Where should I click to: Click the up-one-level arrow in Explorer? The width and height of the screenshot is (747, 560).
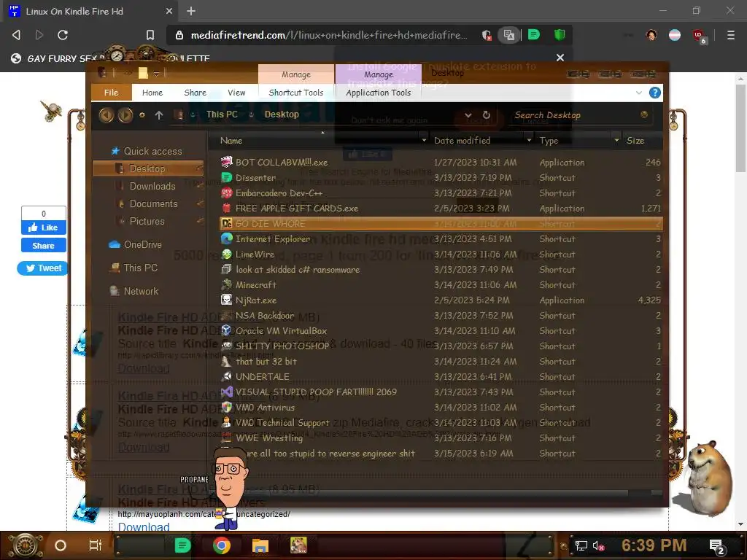coord(159,114)
